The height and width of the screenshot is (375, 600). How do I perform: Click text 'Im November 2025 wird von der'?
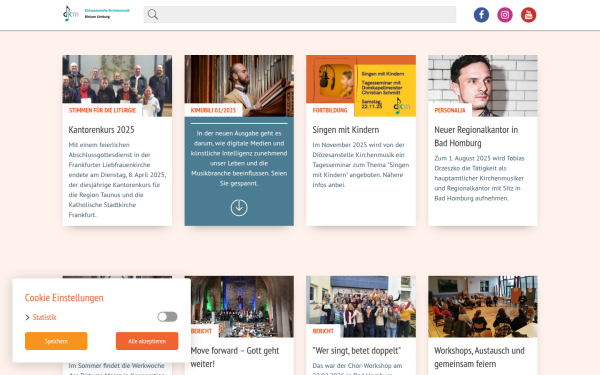tap(358, 145)
